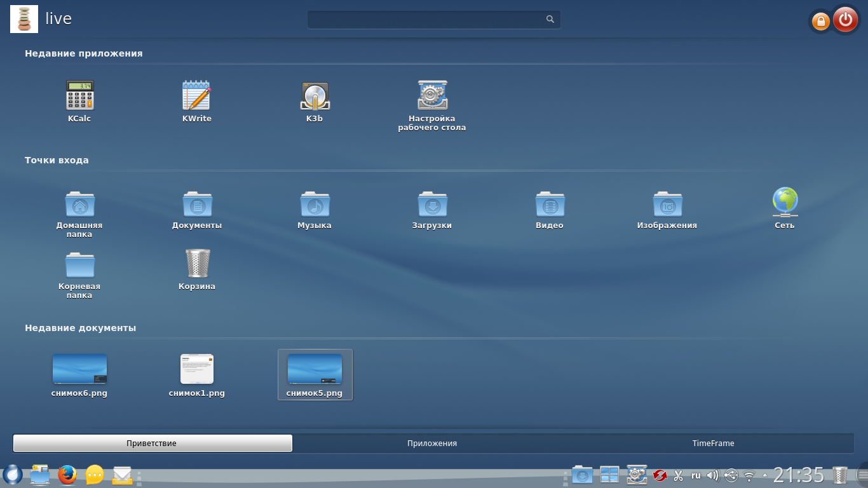Click the magnifier search icon
This screenshot has height=488, width=868.
click(550, 19)
